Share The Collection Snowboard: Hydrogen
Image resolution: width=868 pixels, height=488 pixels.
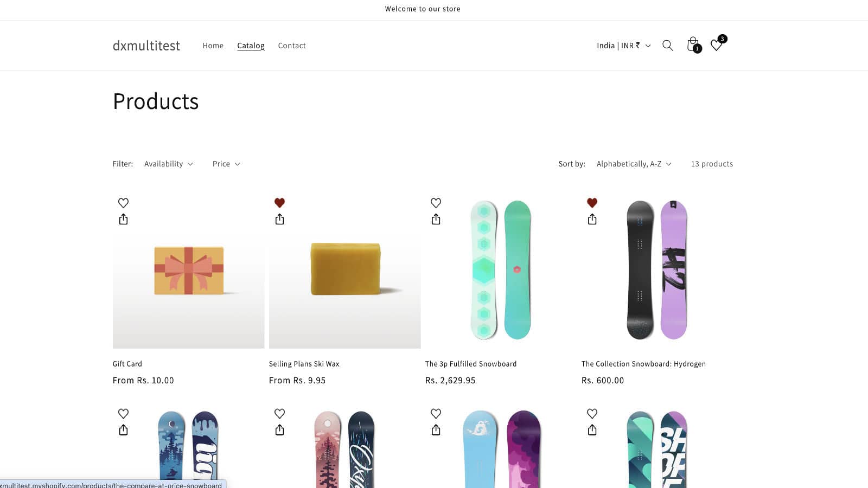click(592, 219)
